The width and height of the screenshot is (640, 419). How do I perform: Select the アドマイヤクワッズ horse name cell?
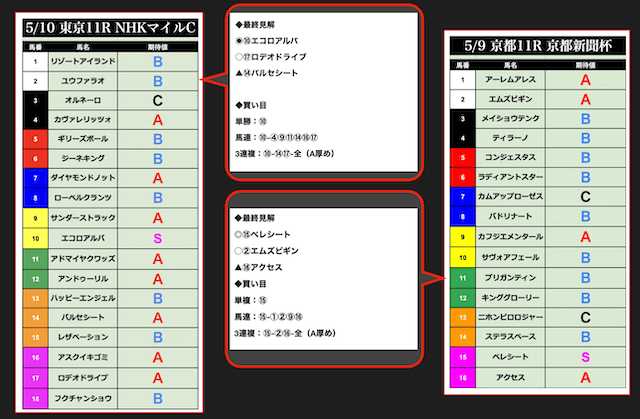coord(83,259)
